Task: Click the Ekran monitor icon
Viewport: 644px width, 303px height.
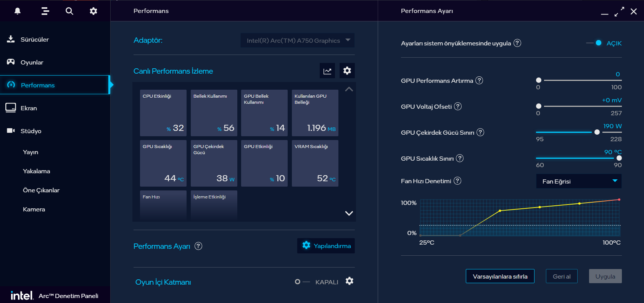Action: click(x=11, y=108)
